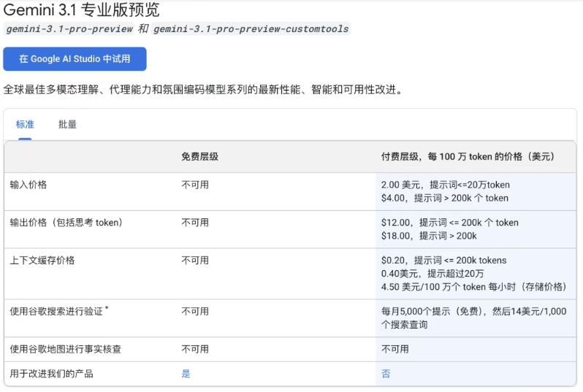Click the Gemini 3.1 专业版预览 heading
583x392 pixels.
[x=81, y=9]
